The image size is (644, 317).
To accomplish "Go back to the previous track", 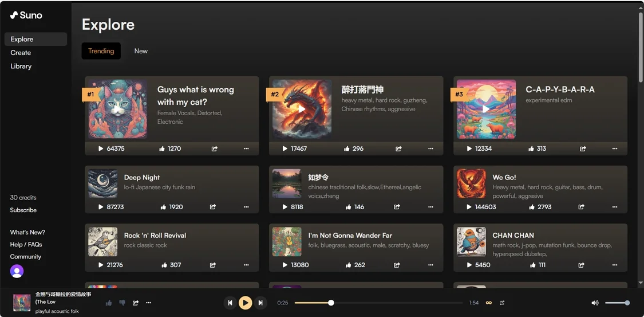I will tap(230, 303).
